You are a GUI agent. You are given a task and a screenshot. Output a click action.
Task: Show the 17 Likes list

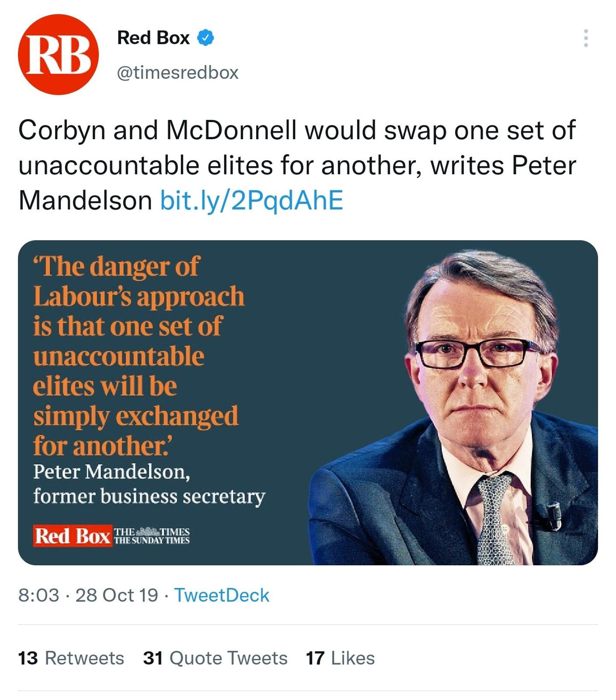point(340,658)
